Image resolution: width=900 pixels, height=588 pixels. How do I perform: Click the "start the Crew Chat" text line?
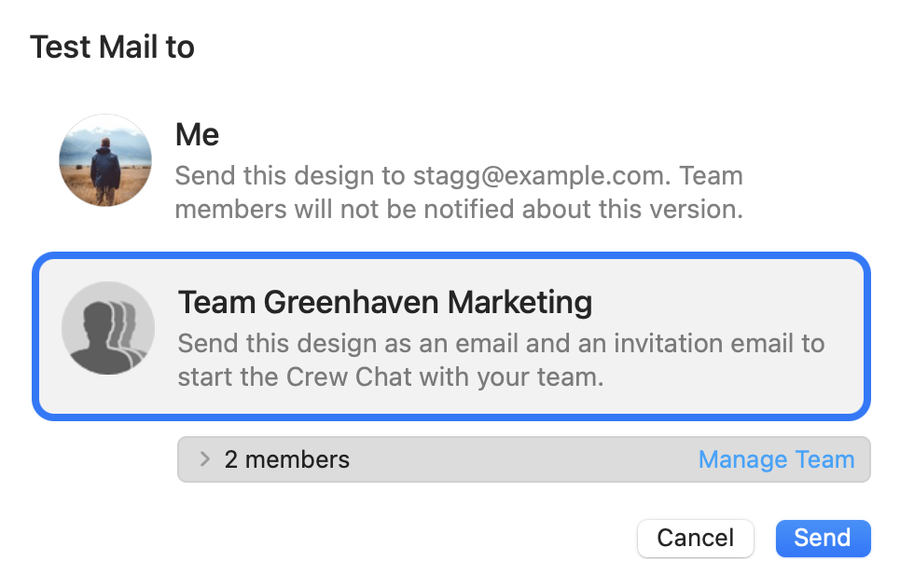tap(390, 378)
